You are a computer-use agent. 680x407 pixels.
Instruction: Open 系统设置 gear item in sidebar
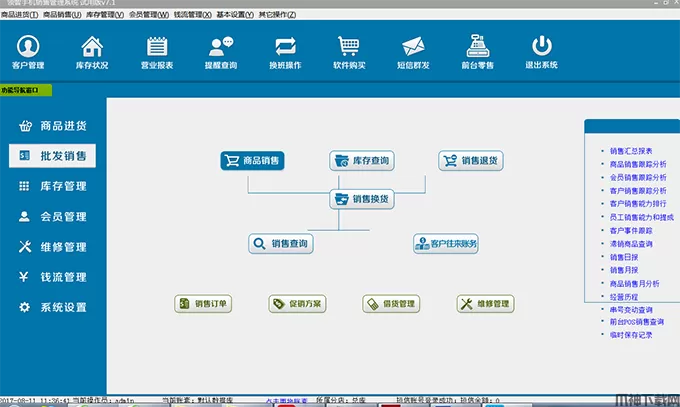52,307
